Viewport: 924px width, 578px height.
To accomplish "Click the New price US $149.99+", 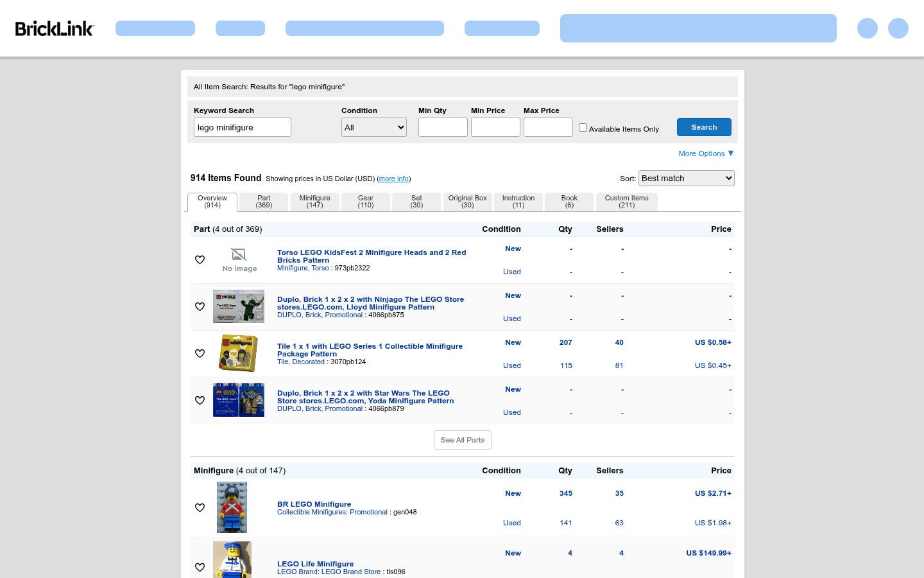I will [708, 553].
